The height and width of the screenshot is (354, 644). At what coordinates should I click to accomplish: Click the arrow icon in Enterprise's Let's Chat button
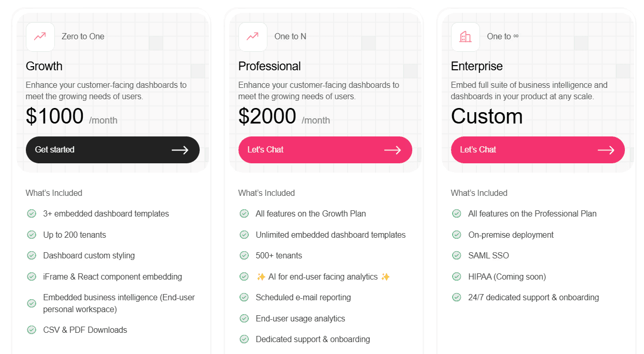click(x=606, y=150)
